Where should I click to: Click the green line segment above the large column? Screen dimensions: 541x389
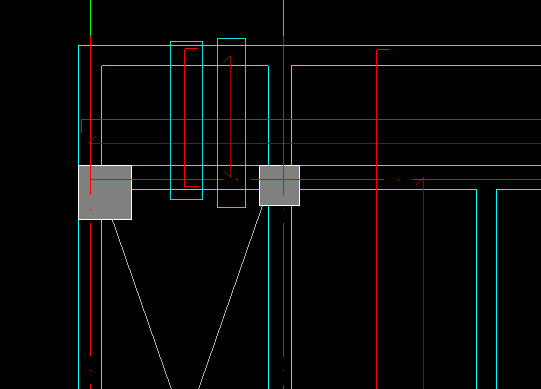click(90, 18)
